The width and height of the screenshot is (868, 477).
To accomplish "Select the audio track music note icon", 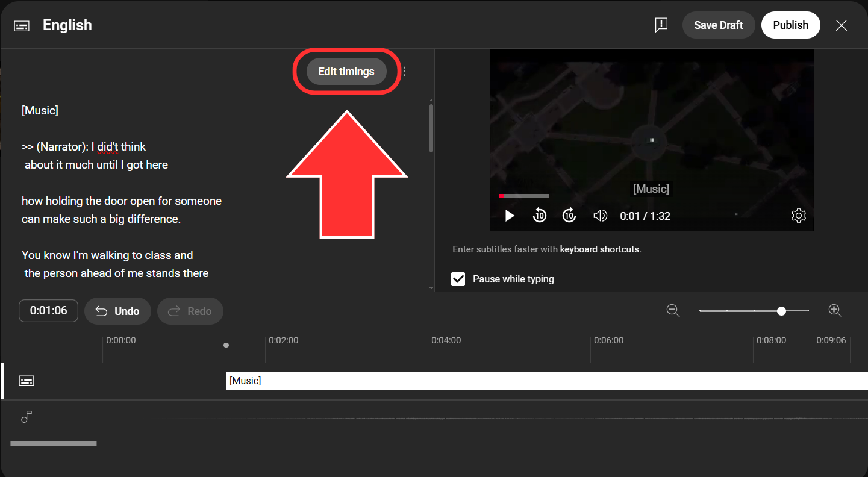I will (x=27, y=417).
